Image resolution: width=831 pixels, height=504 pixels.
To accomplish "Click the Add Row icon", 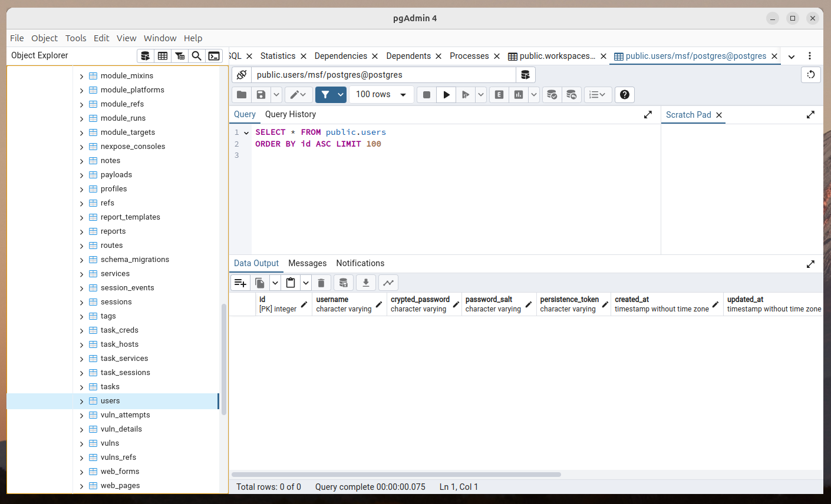I will click(240, 283).
